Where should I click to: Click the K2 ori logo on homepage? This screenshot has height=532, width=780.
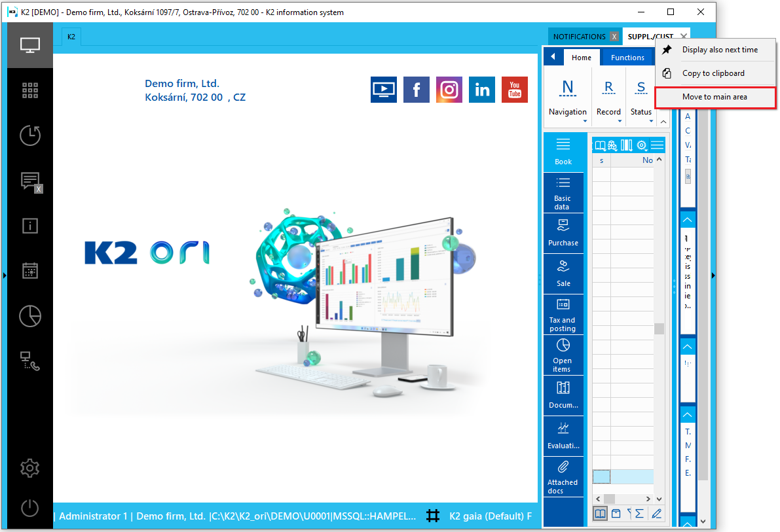(x=148, y=253)
